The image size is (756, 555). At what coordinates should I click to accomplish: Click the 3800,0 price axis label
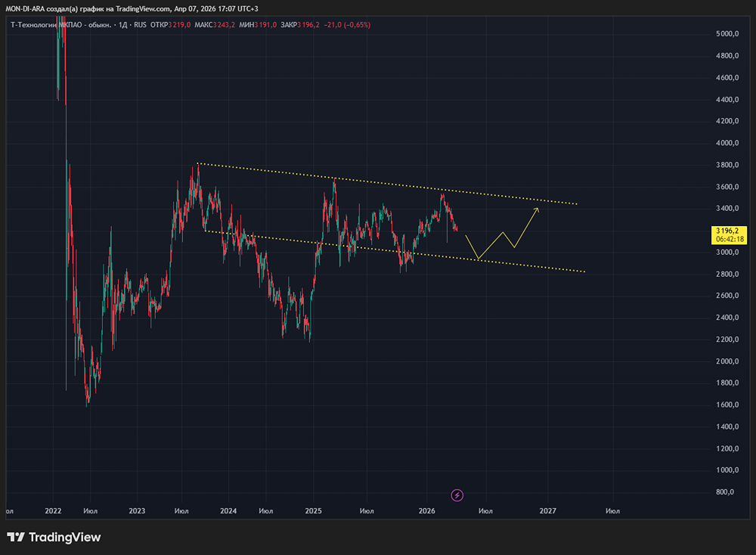click(727, 165)
